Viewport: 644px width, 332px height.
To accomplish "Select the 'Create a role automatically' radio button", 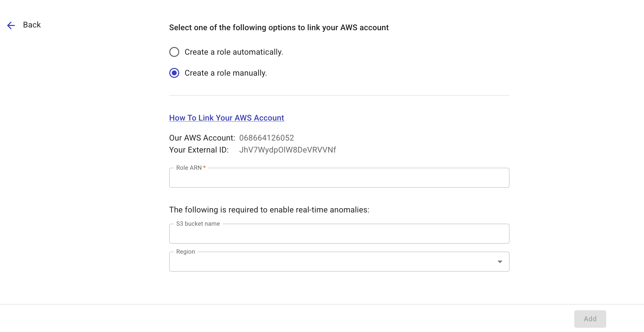I will click(x=174, y=52).
